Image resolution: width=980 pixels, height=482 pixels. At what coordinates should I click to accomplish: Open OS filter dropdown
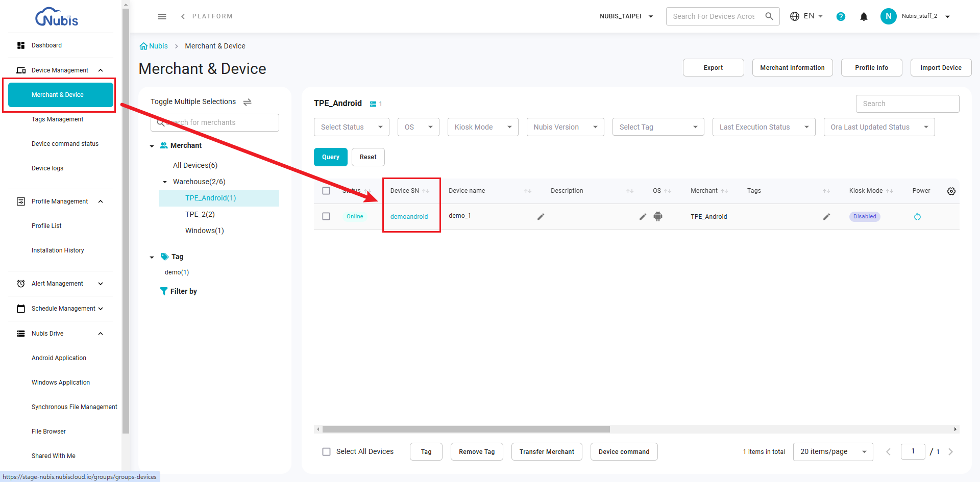click(x=418, y=127)
